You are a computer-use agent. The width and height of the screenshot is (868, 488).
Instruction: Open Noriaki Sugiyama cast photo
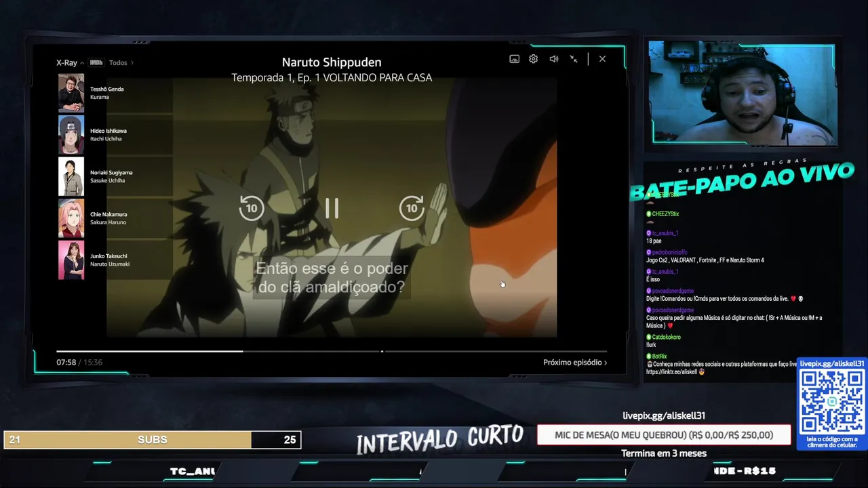click(71, 176)
